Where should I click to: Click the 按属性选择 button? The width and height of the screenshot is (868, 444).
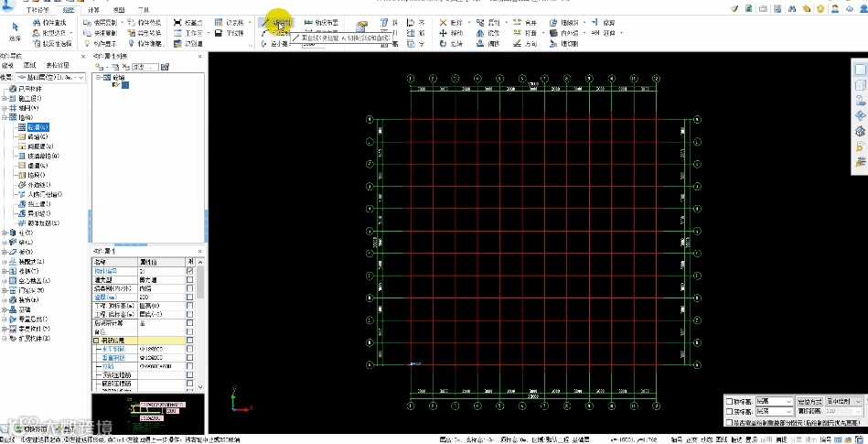[x=53, y=43]
